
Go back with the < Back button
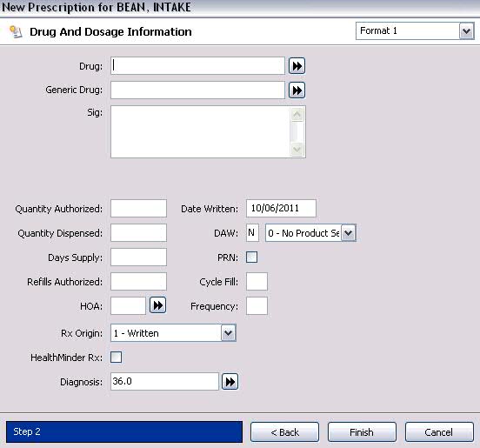pos(284,432)
